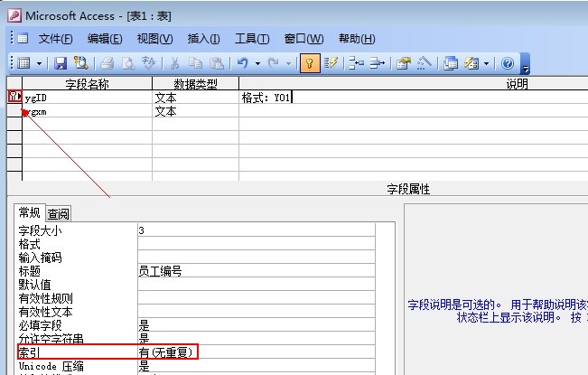Click the 允许空字符串 value 是
This screenshot has height=375, width=588.
(257, 338)
